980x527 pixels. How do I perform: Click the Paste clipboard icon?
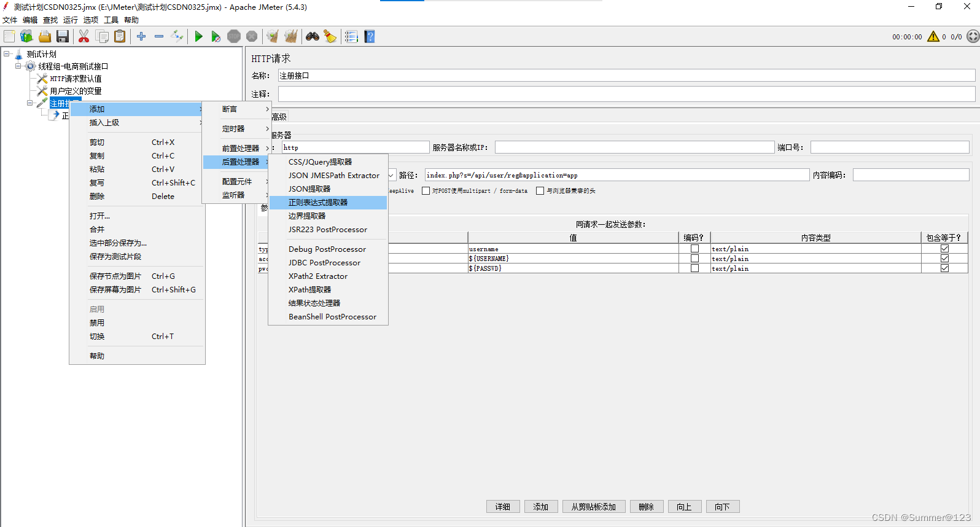[120, 37]
